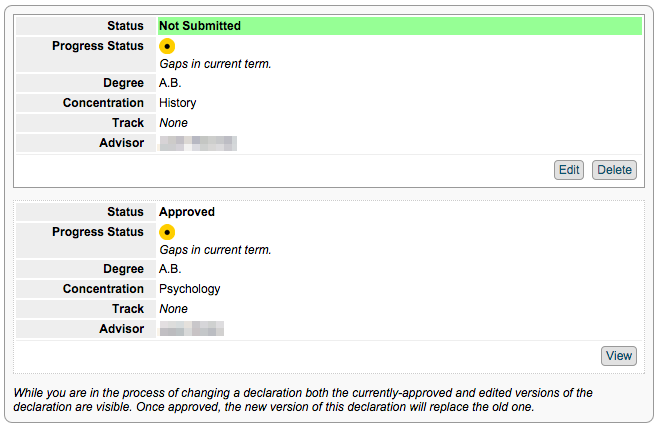
Task: Click the None track value in History declaration
Action: [x=173, y=123]
